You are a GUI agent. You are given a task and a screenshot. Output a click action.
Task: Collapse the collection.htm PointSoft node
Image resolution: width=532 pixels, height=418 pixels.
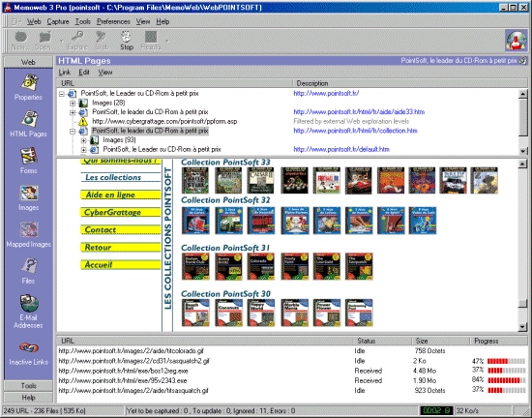coord(73,131)
